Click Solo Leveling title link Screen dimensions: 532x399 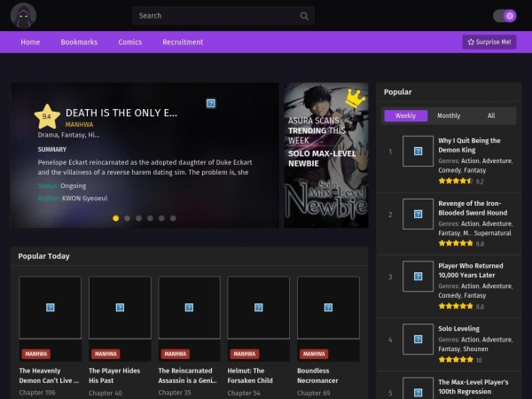click(458, 328)
